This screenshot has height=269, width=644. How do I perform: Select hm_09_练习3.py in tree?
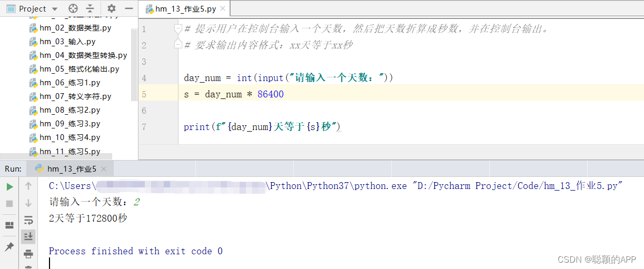(x=70, y=124)
